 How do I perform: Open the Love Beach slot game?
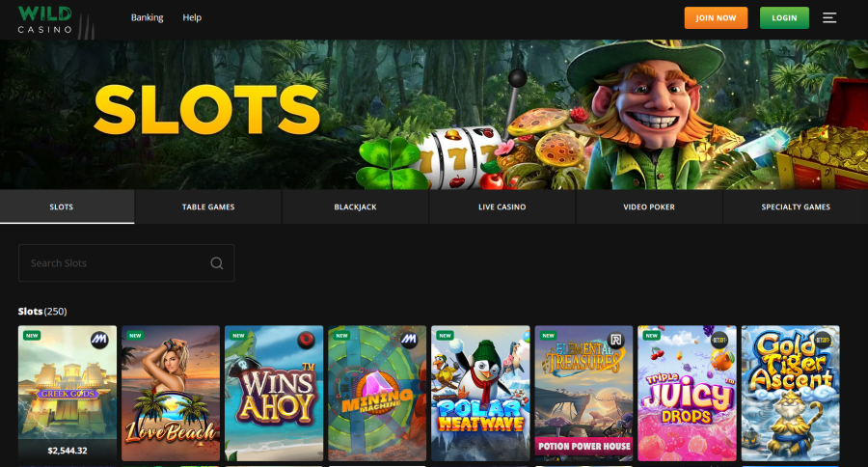coord(171,394)
